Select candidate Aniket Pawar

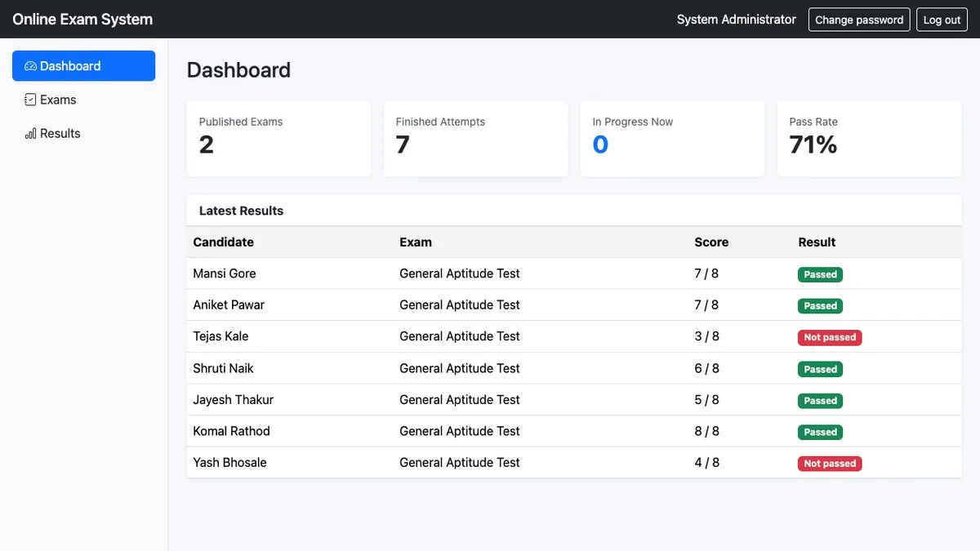pyautogui.click(x=229, y=304)
